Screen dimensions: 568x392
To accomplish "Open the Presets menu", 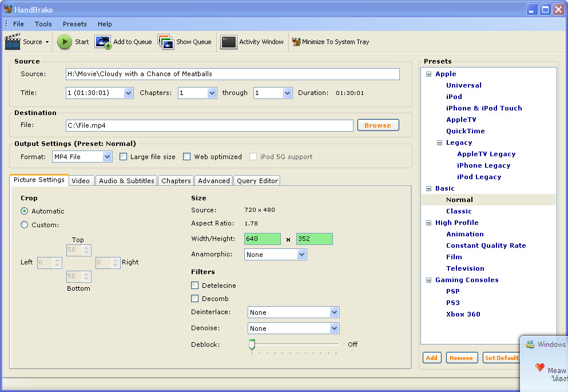I will (74, 24).
